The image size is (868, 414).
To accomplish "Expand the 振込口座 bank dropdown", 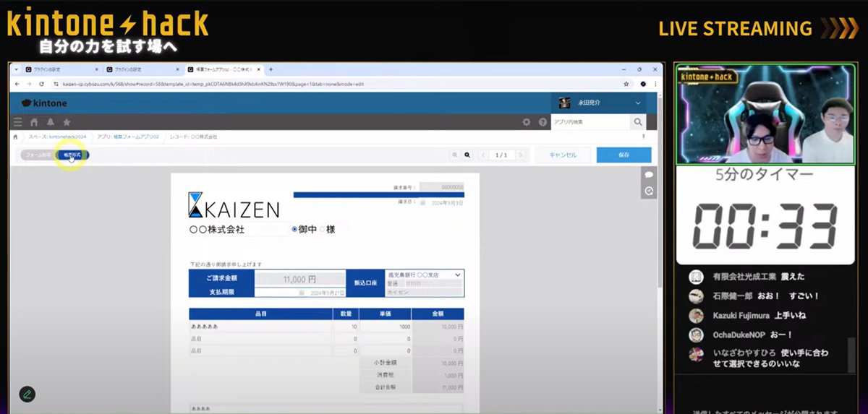I will pos(457,275).
